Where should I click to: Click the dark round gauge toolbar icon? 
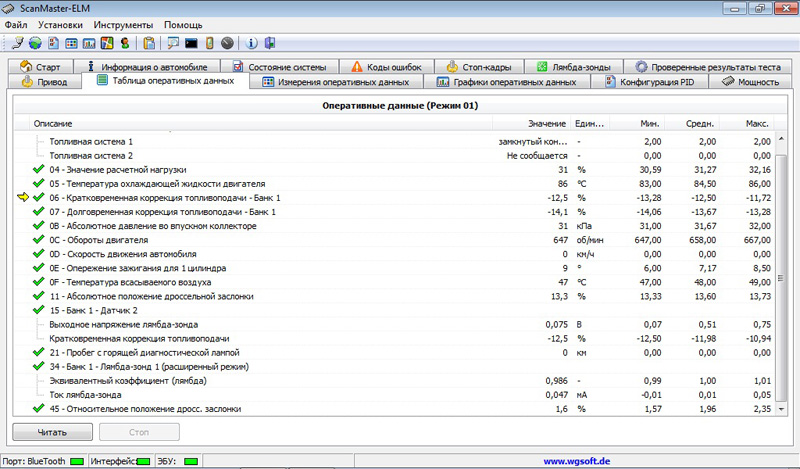(228, 43)
